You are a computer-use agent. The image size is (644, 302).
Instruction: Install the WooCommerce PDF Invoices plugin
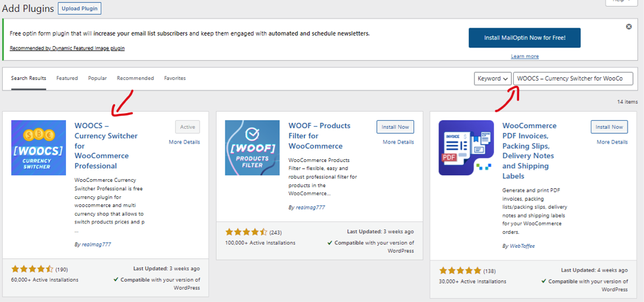click(x=609, y=127)
